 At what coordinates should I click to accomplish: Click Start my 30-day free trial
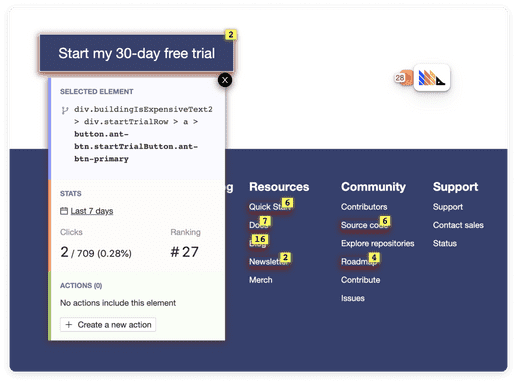(x=136, y=53)
